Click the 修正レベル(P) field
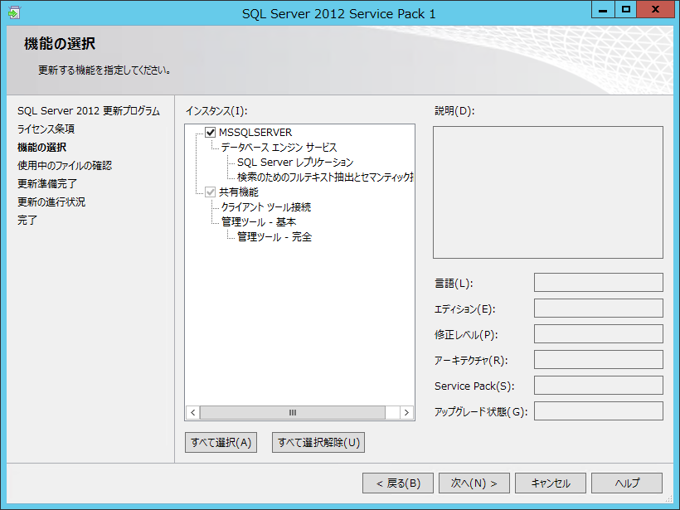 click(x=598, y=334)
